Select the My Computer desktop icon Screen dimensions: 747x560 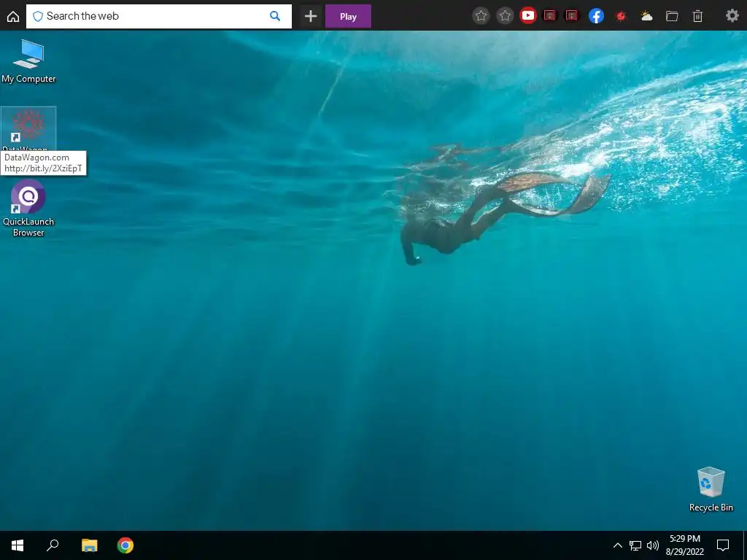[x=28, y=61]
